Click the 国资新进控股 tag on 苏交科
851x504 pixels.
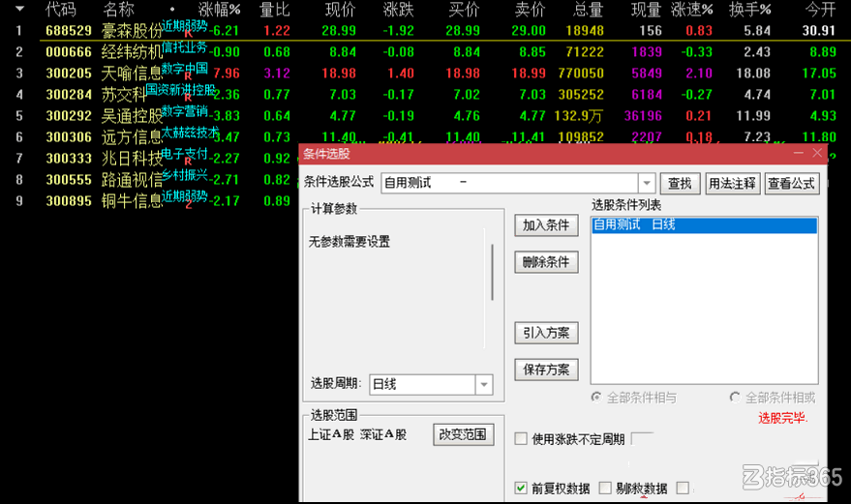pyautogui.click(x=181, y=90)
